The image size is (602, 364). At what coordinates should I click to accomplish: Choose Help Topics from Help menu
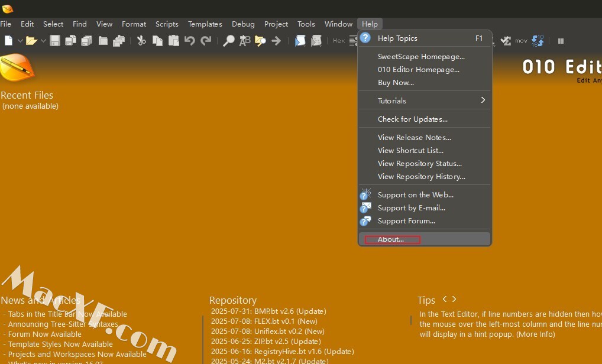click(x=425, y=38)
